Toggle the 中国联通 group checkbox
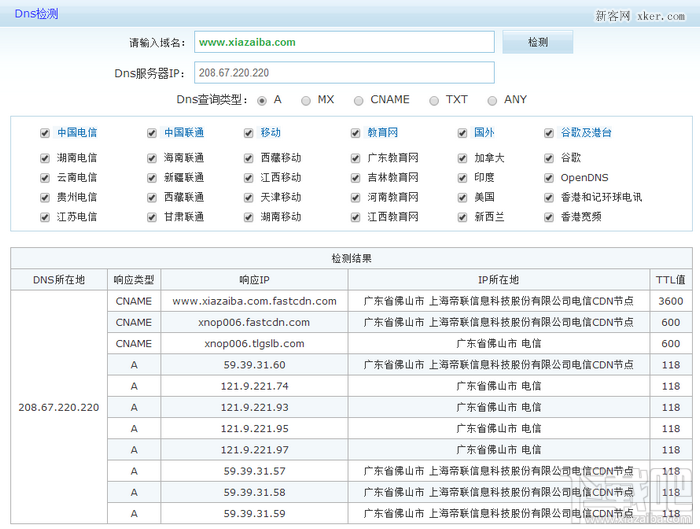Image resolution: width=700 pixels, height=529 pixels. tap(152, 133)
